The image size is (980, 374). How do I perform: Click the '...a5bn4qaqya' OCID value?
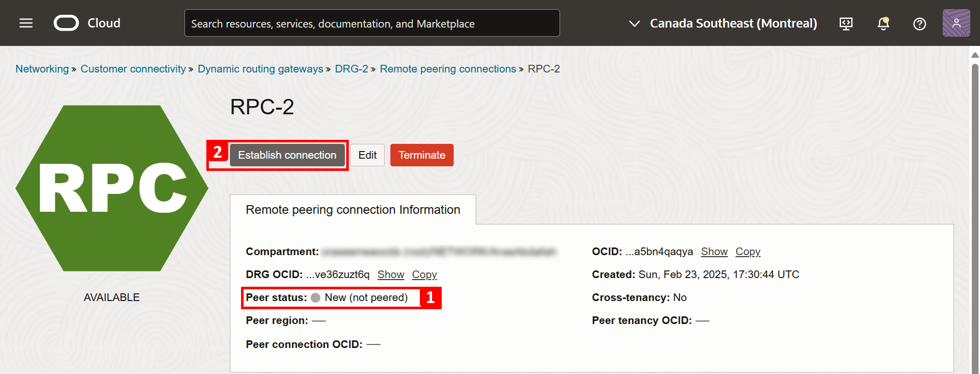click(x=659, y=252)
